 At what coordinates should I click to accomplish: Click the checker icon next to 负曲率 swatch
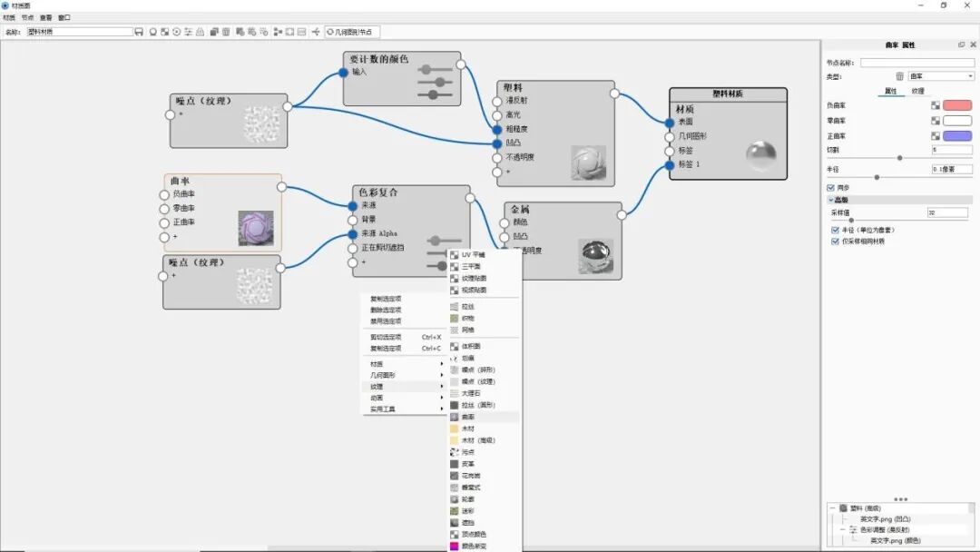(x=936, y=104)
